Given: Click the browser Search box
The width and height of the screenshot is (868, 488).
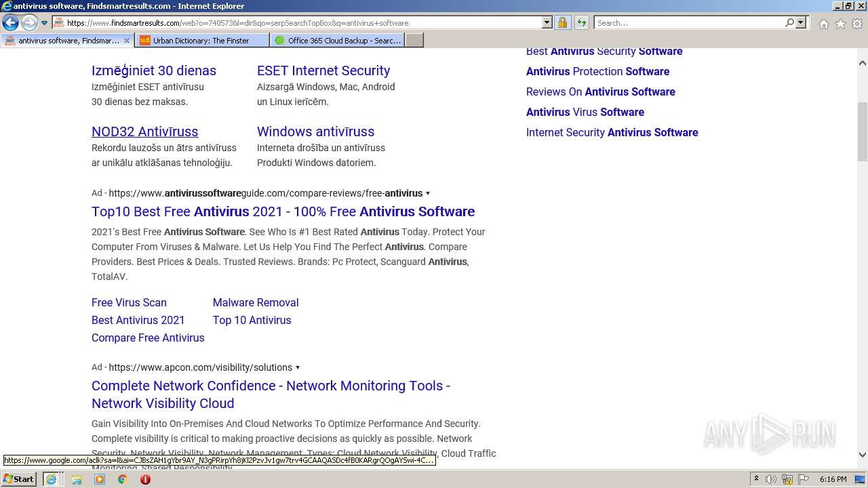Looking at the screenshot, I should click(x=688, y=22).
